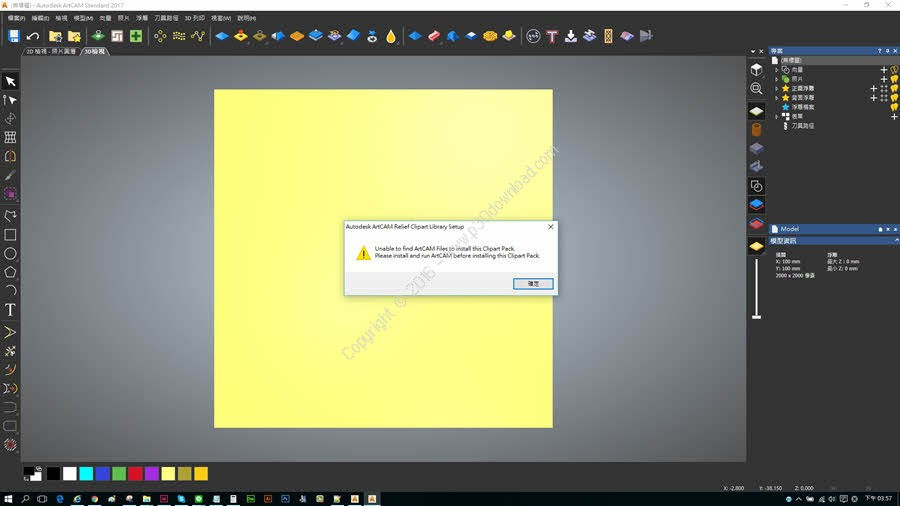Expand the 背面浮雕 tree node arrow
The height and width of the screenshot is (506, 900).
pos(777,98)
